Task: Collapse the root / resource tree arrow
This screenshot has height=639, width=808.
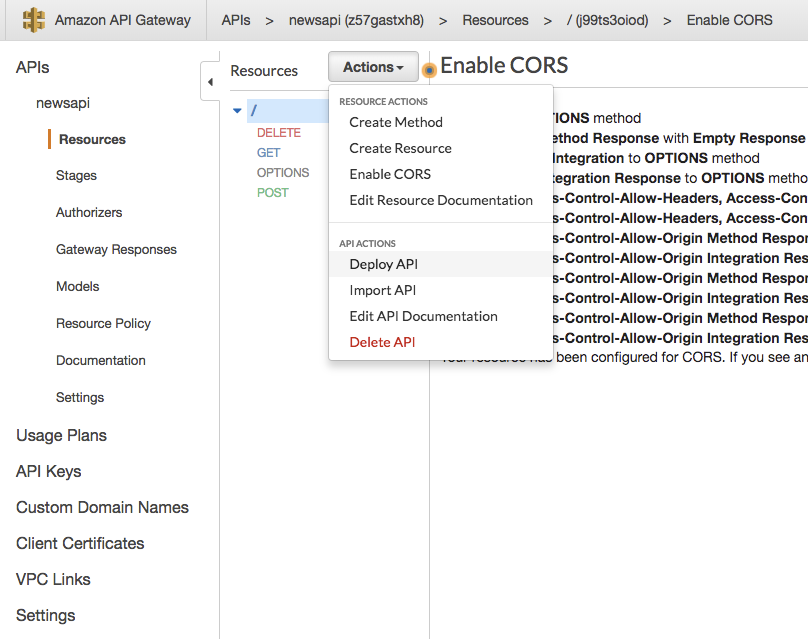Action: 237,110
